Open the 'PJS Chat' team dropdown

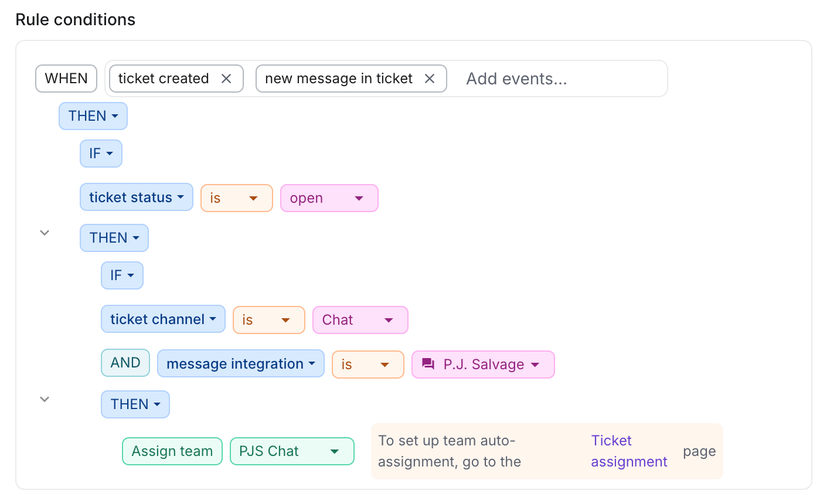(292, 451)
